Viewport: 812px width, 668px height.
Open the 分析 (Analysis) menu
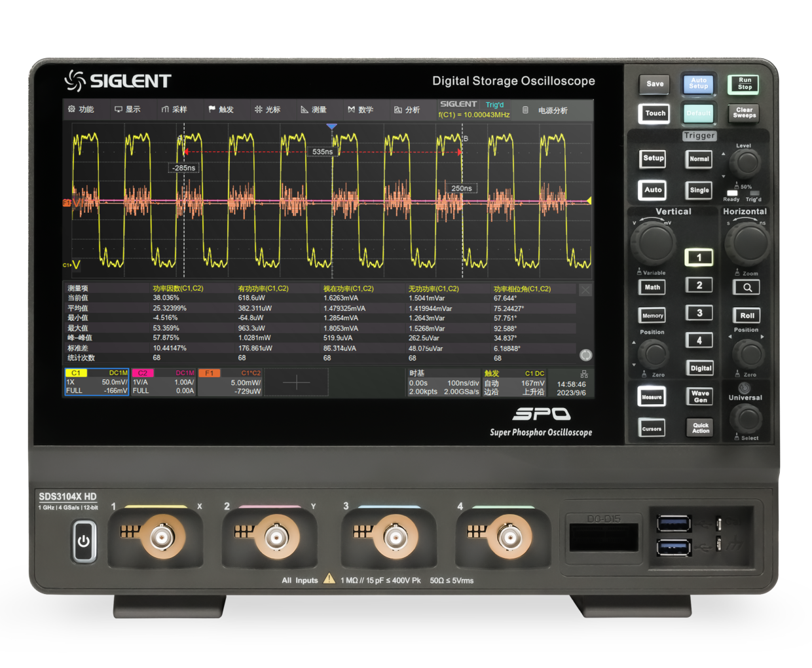point(407,109)
